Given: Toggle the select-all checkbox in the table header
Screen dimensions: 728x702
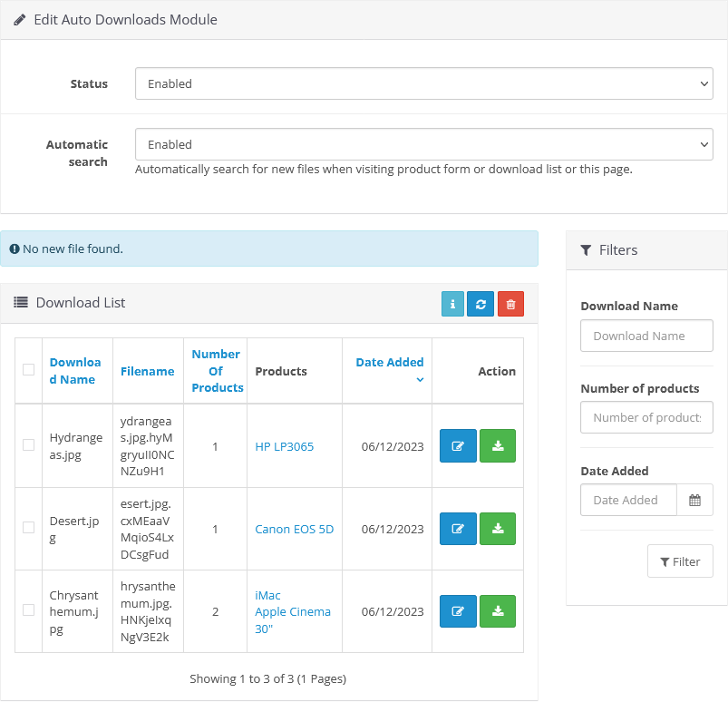Looking at the screenshot, I should 28,369.
